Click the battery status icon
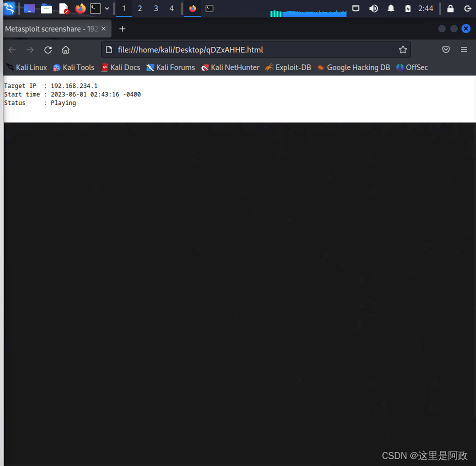This screenshot has height=466, width=476. (407, 8)
